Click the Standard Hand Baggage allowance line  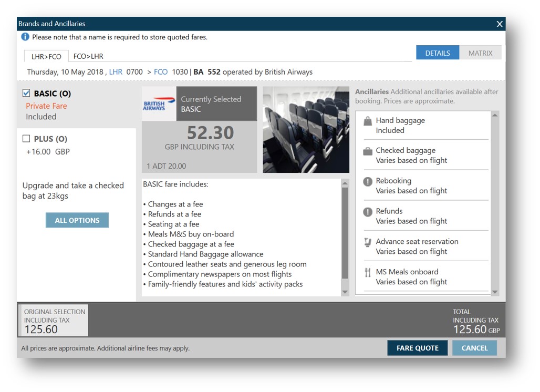203,254
